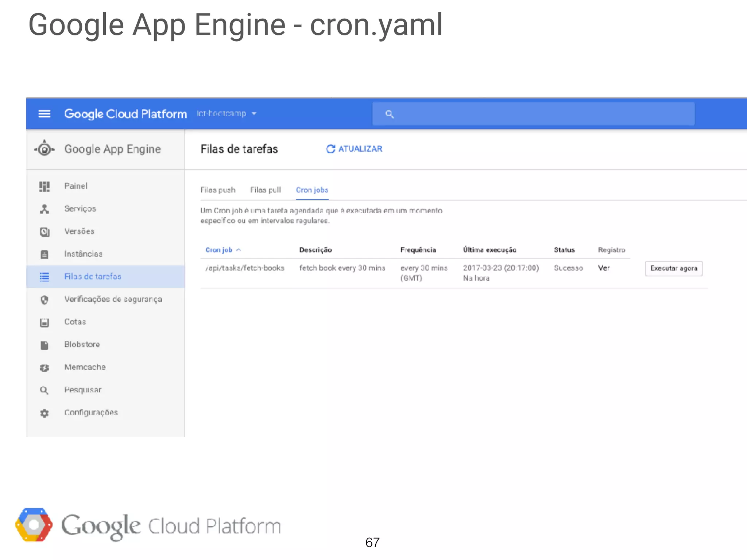Focus the top search field
Screen dimensions: 747x560
pyautogui.click(x=533, y=114)
